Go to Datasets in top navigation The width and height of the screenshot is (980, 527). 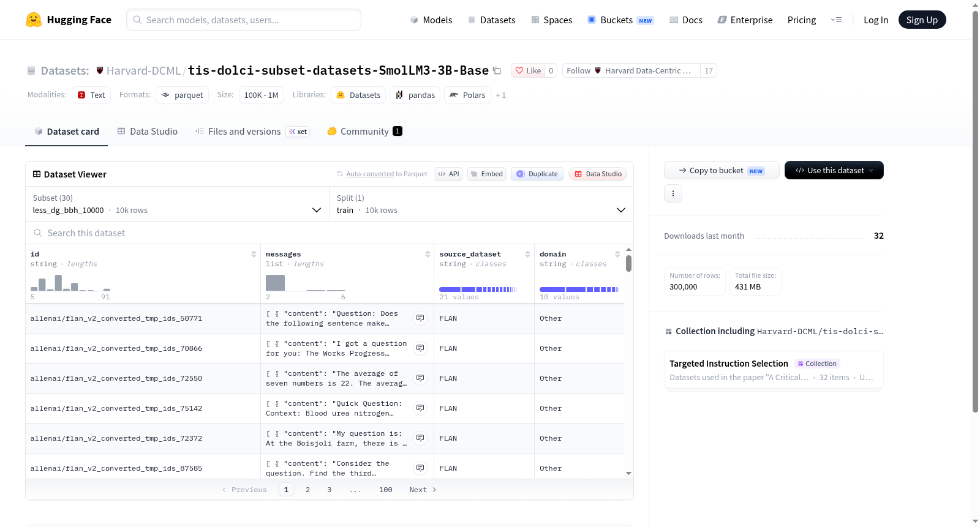click(x=491, y=20)
